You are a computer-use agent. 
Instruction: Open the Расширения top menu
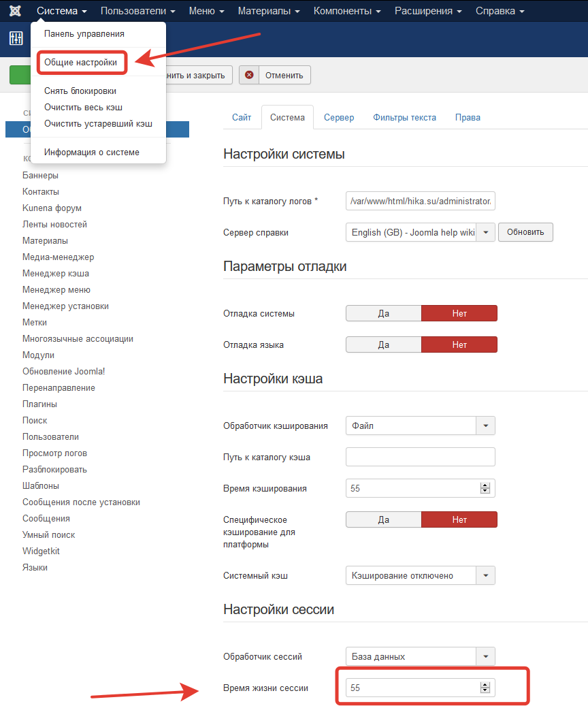coord(428,11)
